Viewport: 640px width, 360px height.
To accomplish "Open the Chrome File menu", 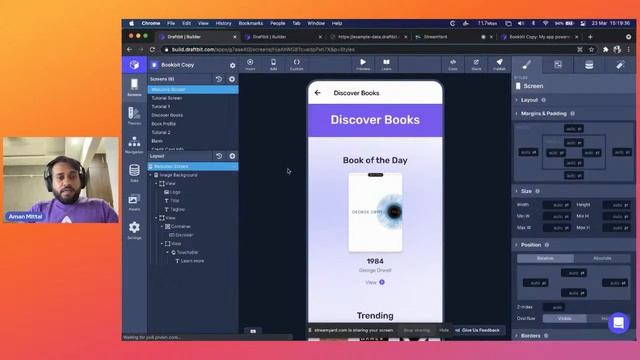I will (171, 23).
